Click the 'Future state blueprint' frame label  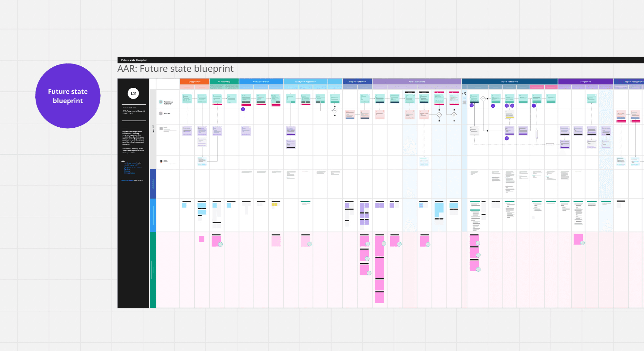tap(134, 60)
